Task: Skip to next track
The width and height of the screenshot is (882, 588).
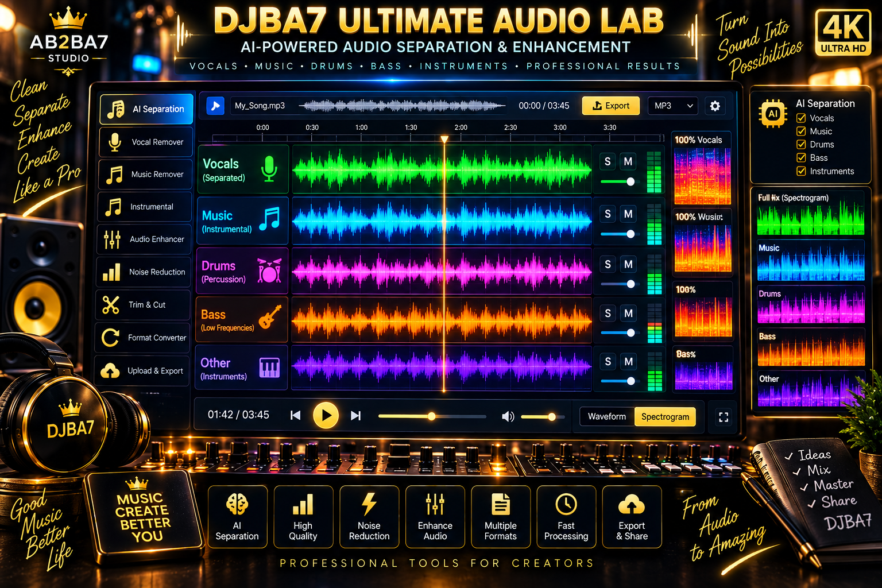Action: [x=356, y=415]
